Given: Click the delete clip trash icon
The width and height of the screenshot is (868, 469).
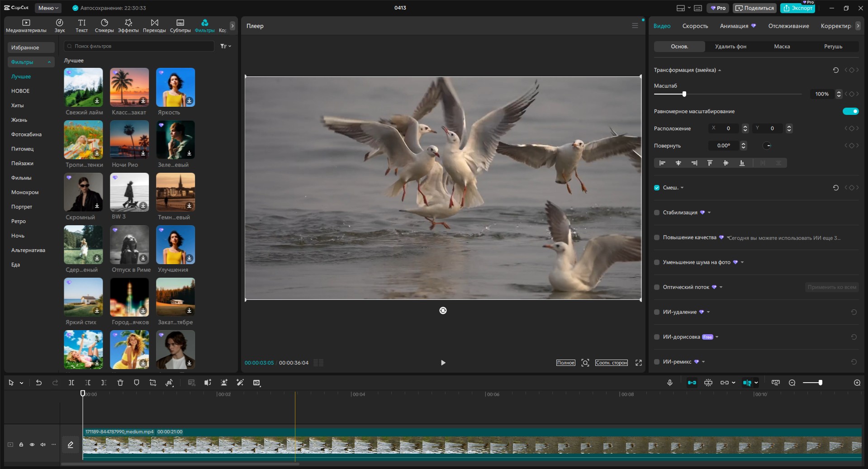Looking at the screenshot, I should click(x=120, y=383).
